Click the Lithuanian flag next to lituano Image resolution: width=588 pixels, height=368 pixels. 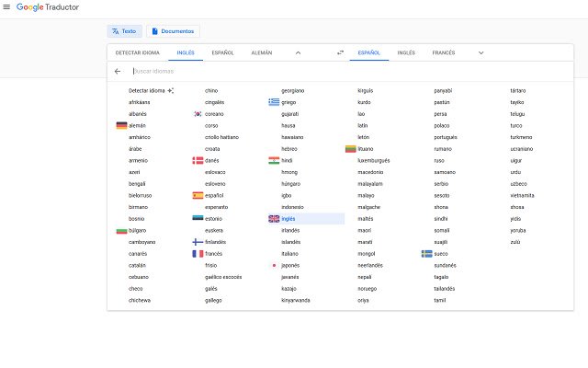tap(351, 149)
